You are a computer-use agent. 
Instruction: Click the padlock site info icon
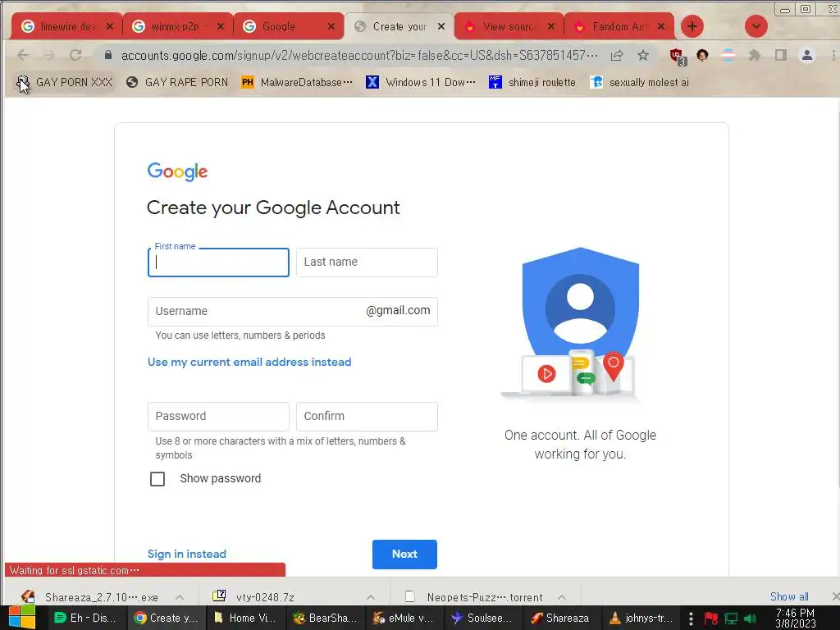[108, 55]
